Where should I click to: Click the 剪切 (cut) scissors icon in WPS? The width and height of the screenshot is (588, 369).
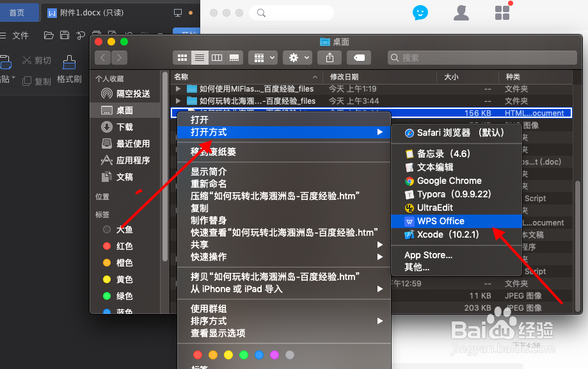pyautogui.click(x=26, y=59)
